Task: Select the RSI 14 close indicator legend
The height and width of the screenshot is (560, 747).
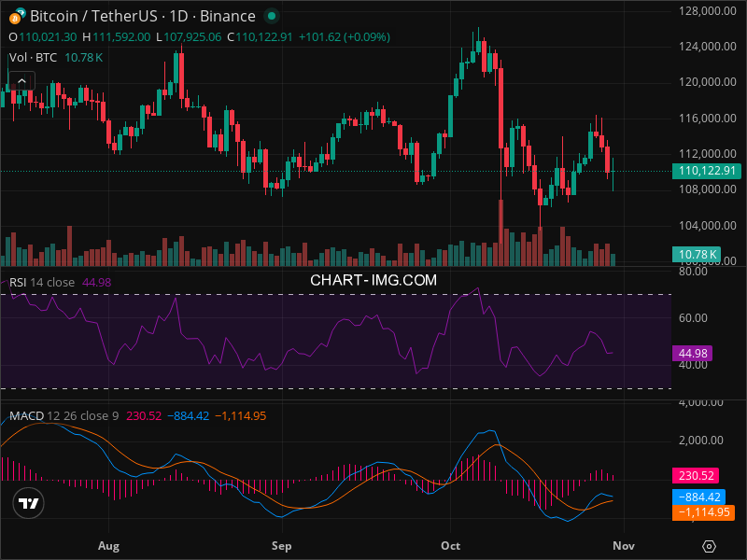Action: pos(43,283)
